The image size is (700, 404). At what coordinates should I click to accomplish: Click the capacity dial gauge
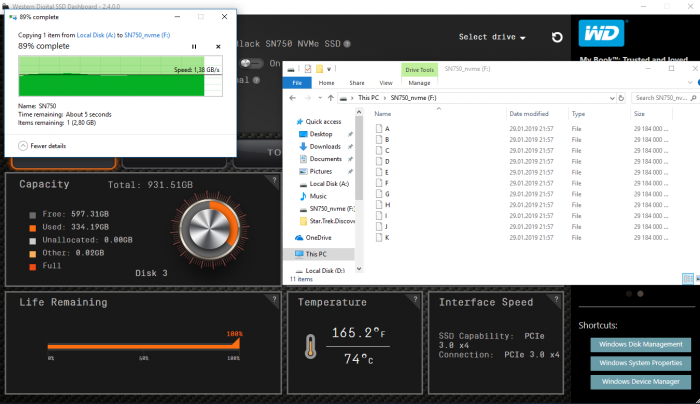pyautogui.click(x=210, y=229)
